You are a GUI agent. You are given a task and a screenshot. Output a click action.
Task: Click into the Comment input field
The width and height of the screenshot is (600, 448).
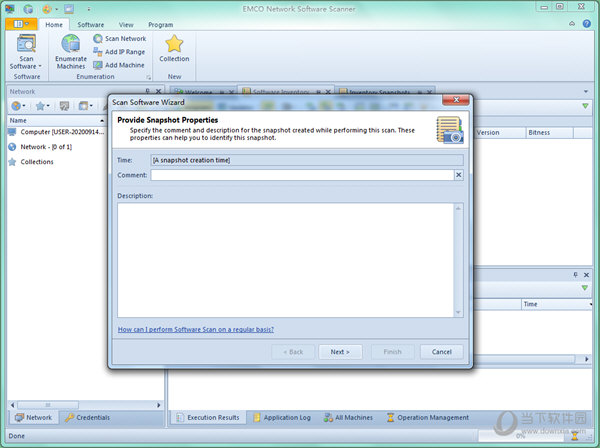pyautogui.click(x=302, y=175)
